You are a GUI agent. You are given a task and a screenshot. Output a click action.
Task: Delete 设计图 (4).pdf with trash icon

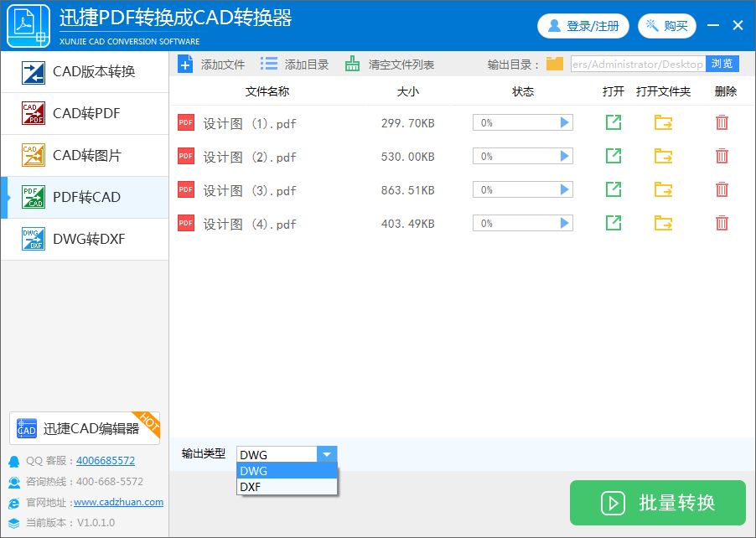(722, 223)
